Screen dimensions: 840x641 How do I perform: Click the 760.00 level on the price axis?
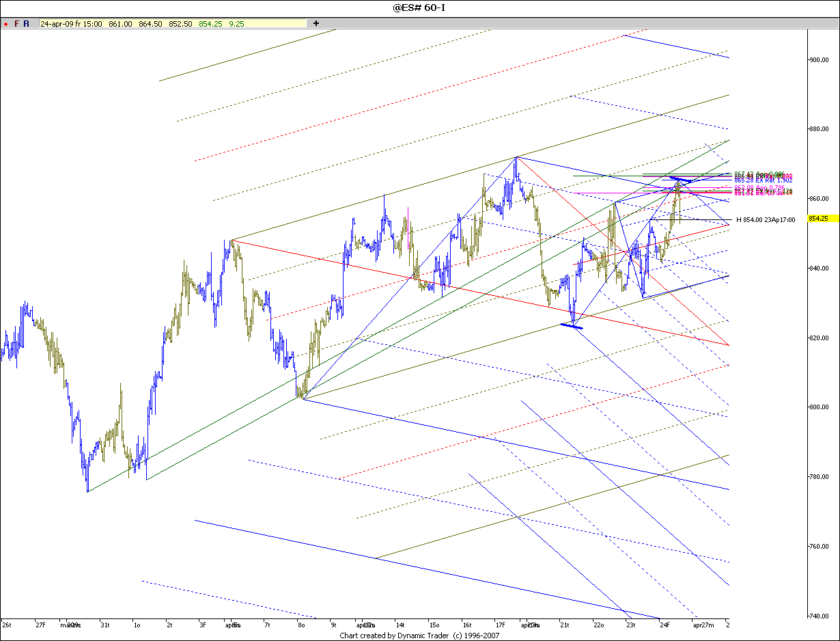pyautogui.click(x=819, y=547)
